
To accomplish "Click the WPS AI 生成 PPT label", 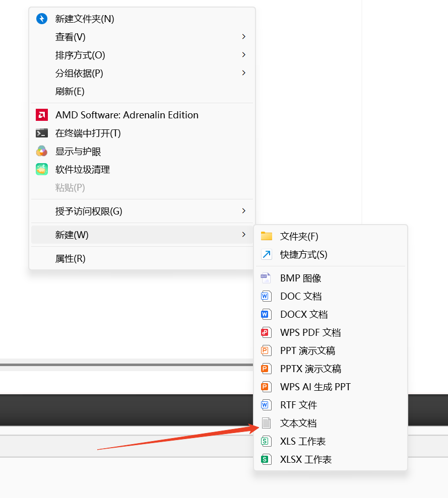I will 315,387.
